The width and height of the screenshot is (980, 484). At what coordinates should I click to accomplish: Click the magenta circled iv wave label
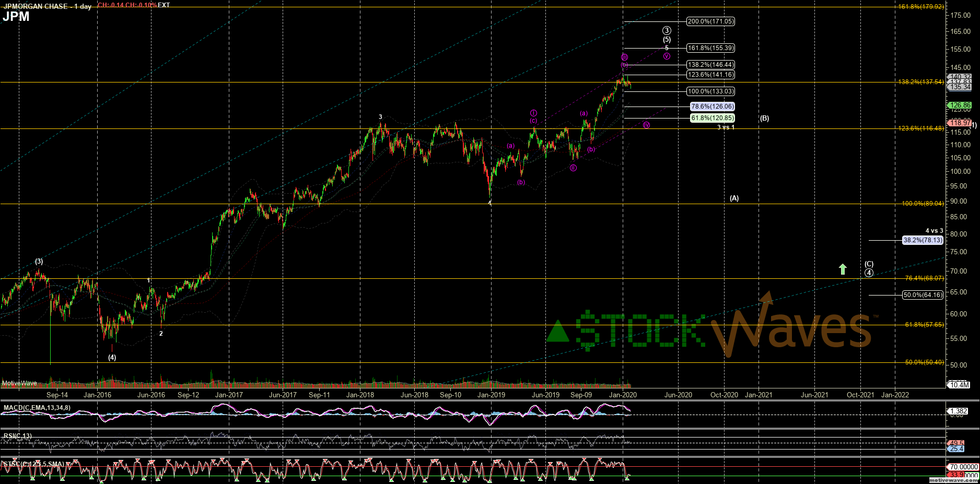(x=646, y=125)
